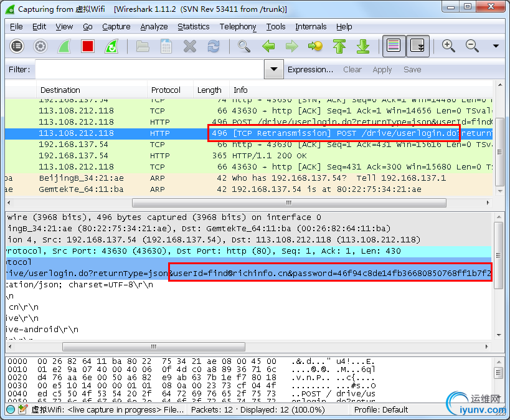Select IP line Src: 192.168.137.54
Viewport: 510px width, 420px height.
[x=249, y=240]
